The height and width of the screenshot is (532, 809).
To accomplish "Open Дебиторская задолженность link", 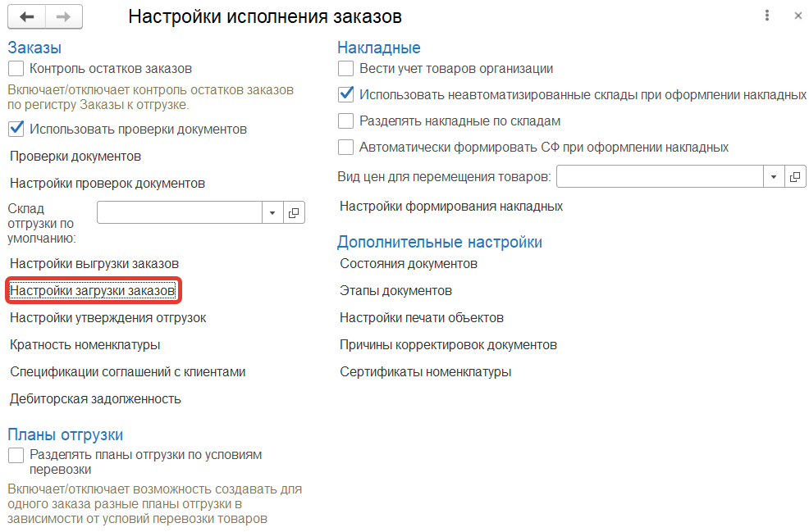I will [x=95, y=399].
